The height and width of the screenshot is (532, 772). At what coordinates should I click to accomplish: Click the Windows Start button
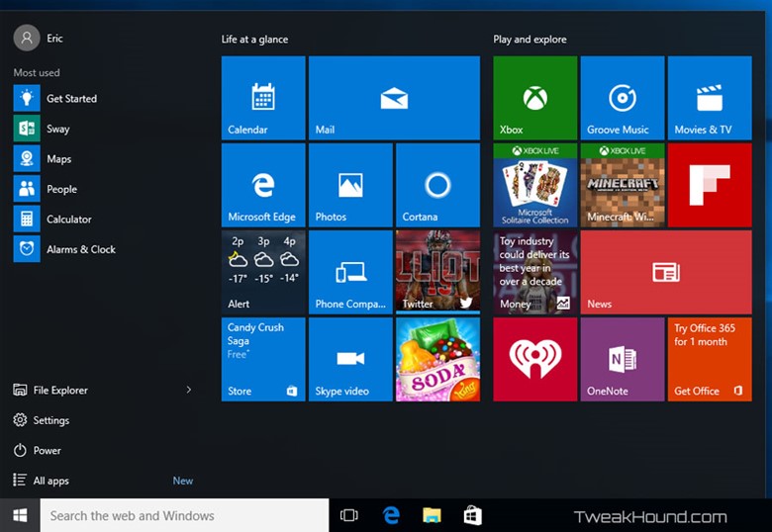click(20, 515)
